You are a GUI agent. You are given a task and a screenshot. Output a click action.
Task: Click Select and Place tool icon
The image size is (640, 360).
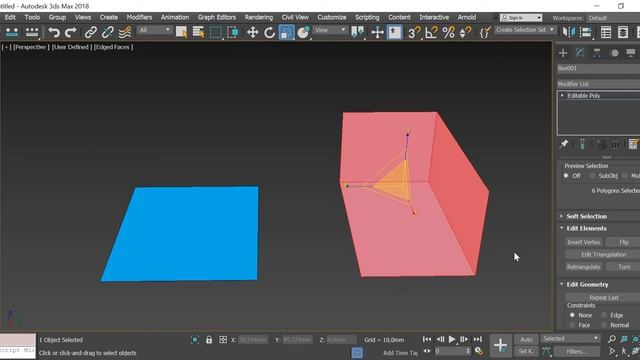click(303, 32)
